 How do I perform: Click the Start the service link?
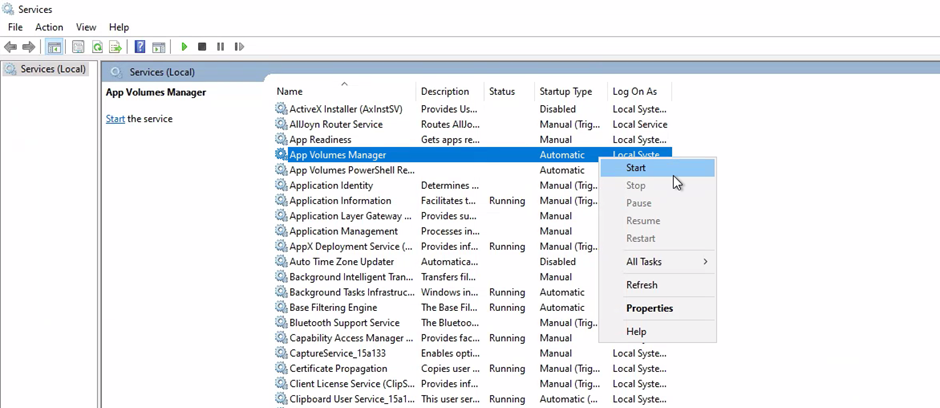coord(115,119)
